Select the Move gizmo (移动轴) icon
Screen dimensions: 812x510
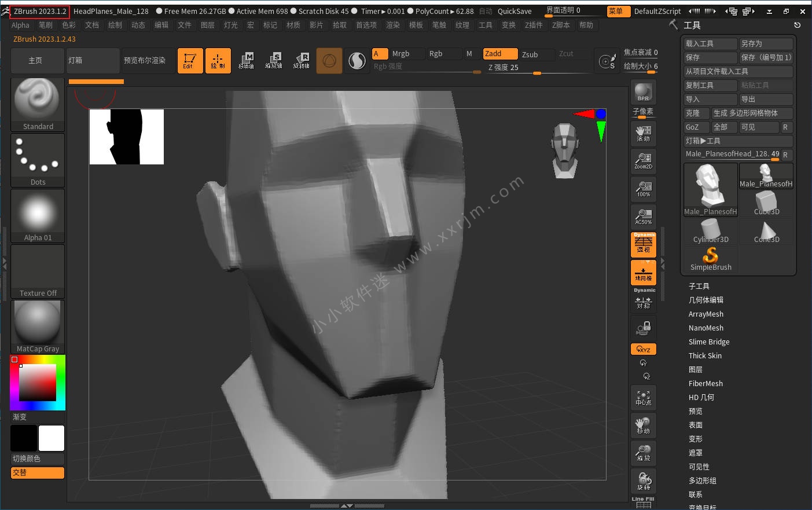(x=246, y=60)
